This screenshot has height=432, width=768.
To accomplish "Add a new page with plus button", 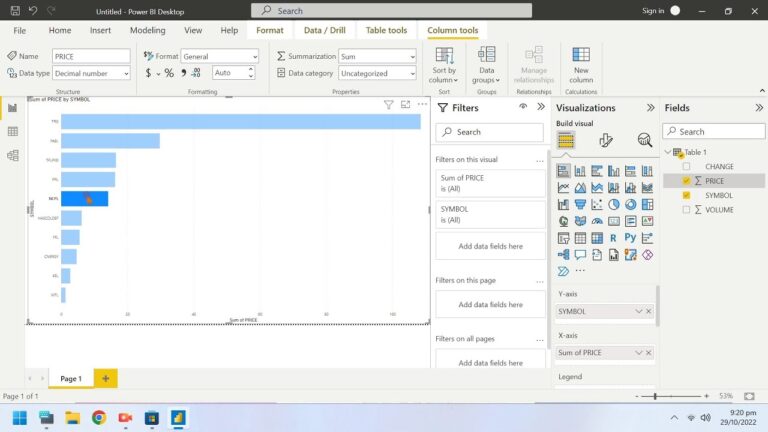I will point(105,378).
